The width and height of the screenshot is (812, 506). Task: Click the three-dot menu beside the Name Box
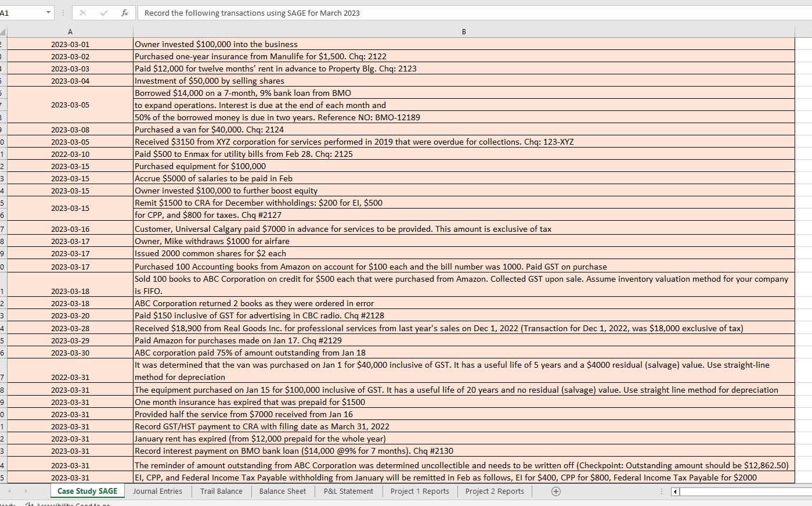coord(63,13)
